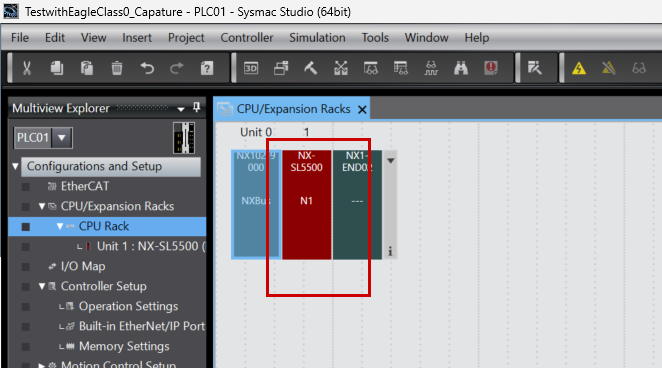662x368 pixels.
Task: Click the status square beside Controller Setup
Action: pyautogui.click(x=26, y=287)
